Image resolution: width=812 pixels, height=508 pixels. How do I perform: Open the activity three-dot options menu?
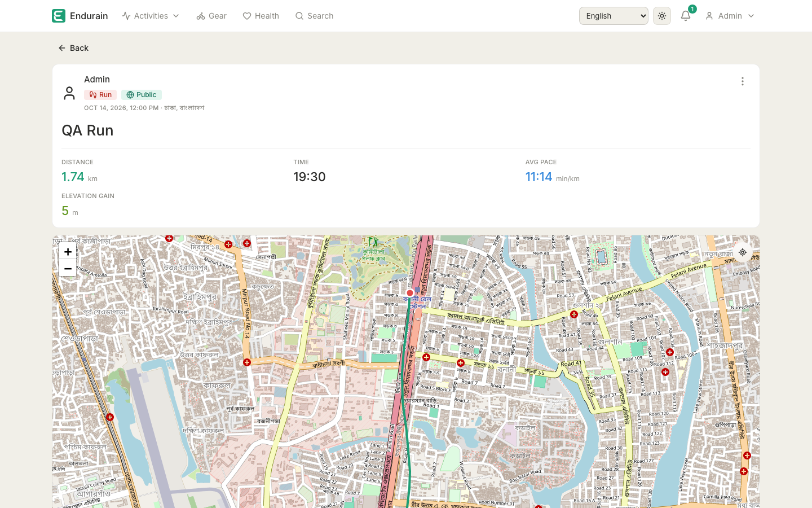[x=743, y=81]
